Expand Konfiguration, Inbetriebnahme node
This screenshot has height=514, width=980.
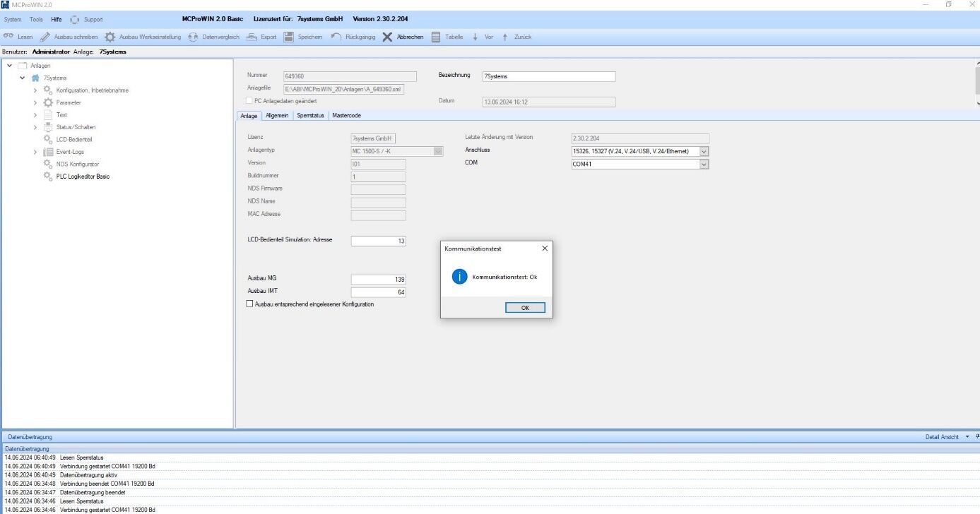click(x=35, y=90)
